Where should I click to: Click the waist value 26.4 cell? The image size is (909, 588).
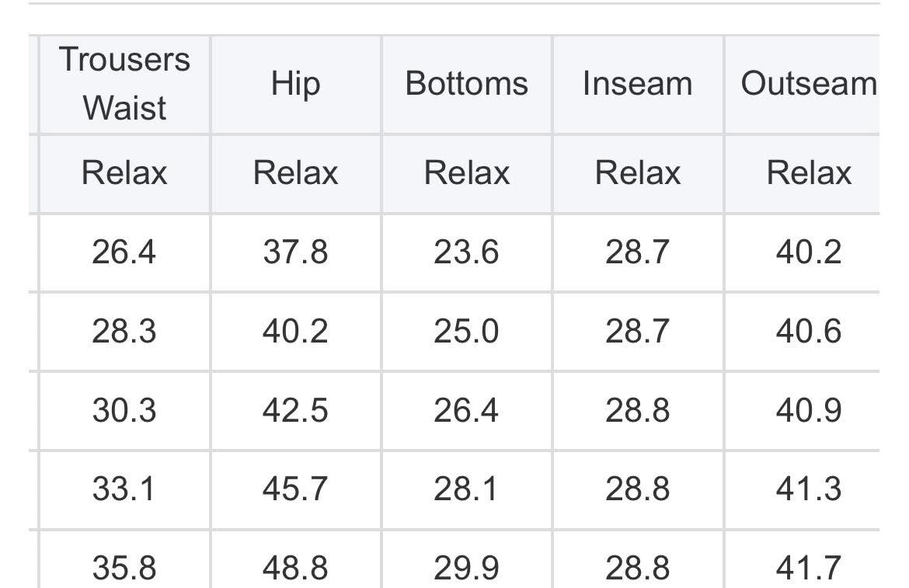124,252
